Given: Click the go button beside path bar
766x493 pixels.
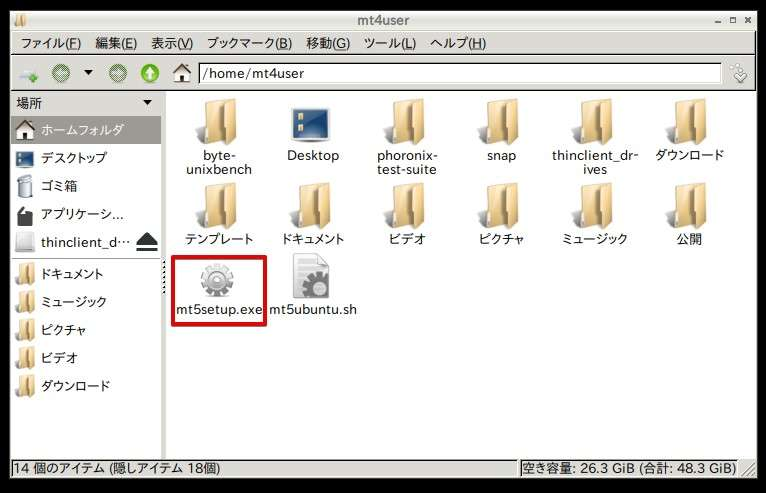Looking at the screenshot, I should tap(740, 74).
